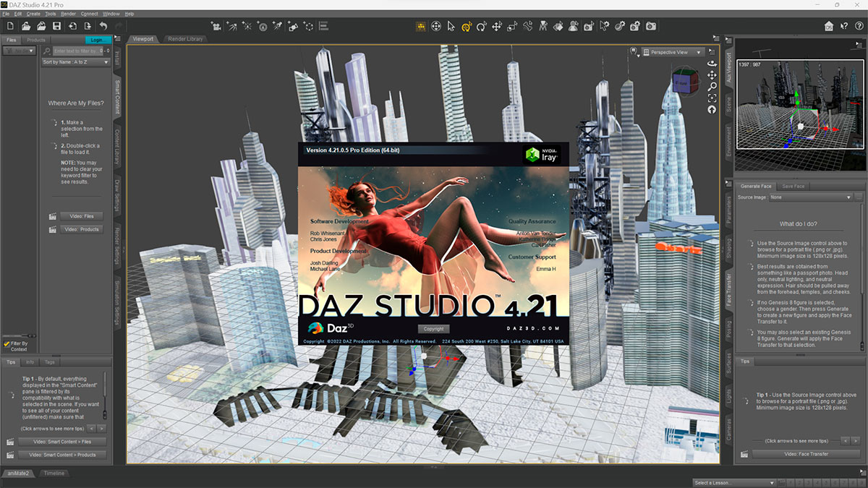This screenshot has width=868, height=488.
Task: Click the Create New Null icon
Action: [x=309, y=26]
